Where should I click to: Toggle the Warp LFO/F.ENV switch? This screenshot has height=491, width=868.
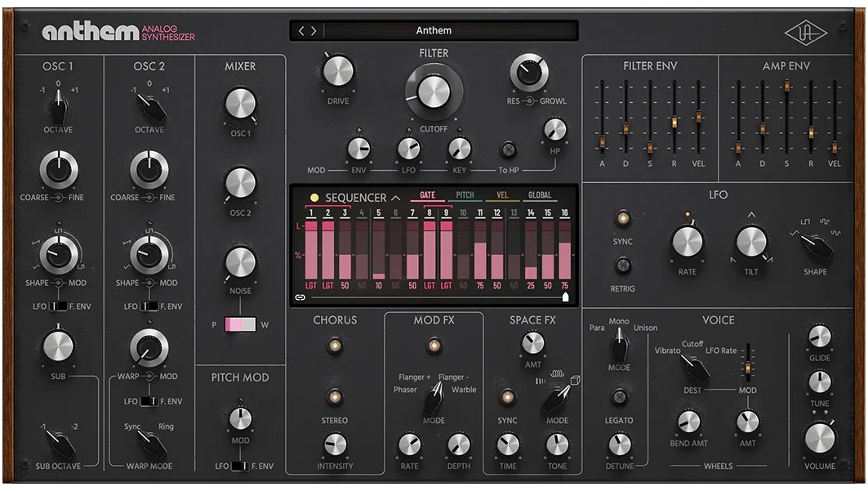(x=149, y=401)
